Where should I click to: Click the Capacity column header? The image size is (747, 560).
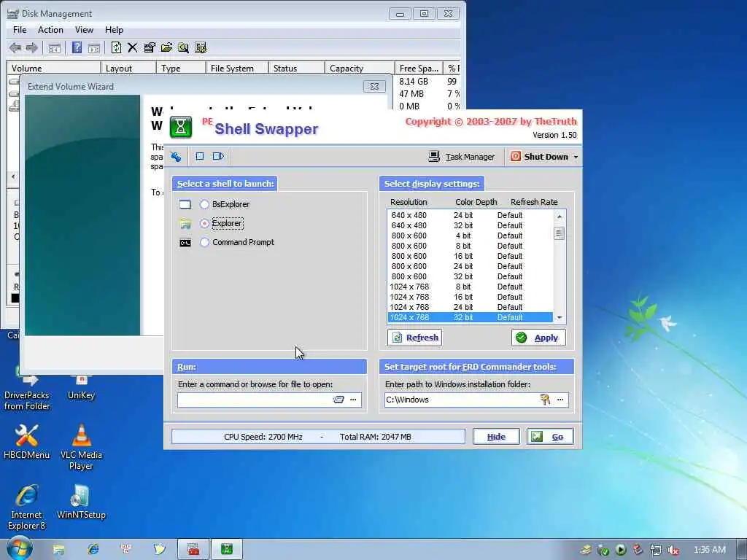click(359, 68)
